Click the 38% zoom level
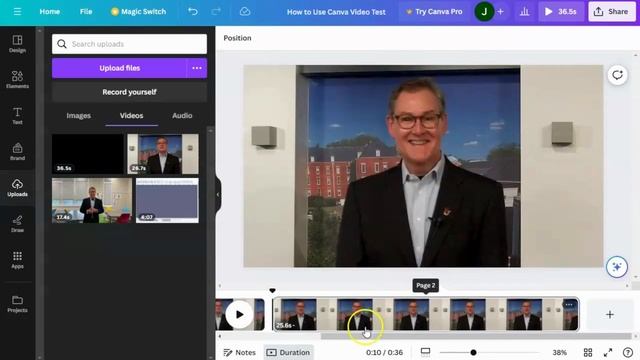 coord(559,352)
